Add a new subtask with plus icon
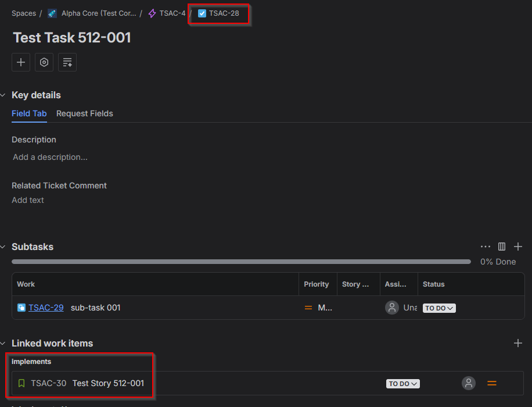This screenshot has height=407, width=532. click(x=518, y=247)
